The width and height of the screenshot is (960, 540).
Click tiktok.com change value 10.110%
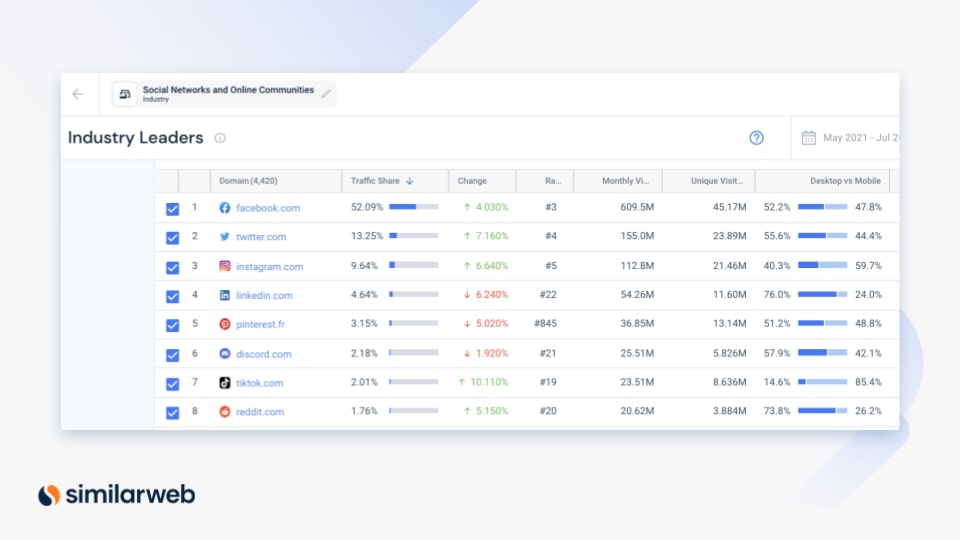(x=489, y=382)
